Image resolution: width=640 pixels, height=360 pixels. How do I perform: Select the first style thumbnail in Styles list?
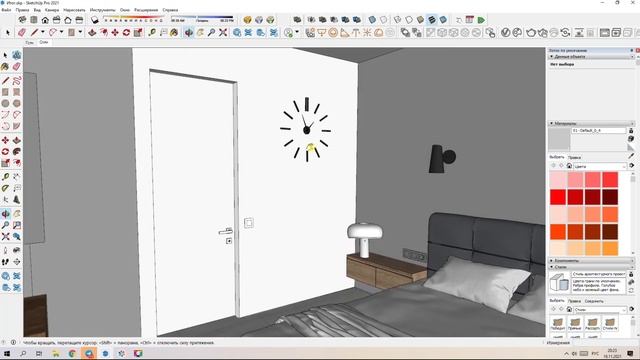(558, 323)
